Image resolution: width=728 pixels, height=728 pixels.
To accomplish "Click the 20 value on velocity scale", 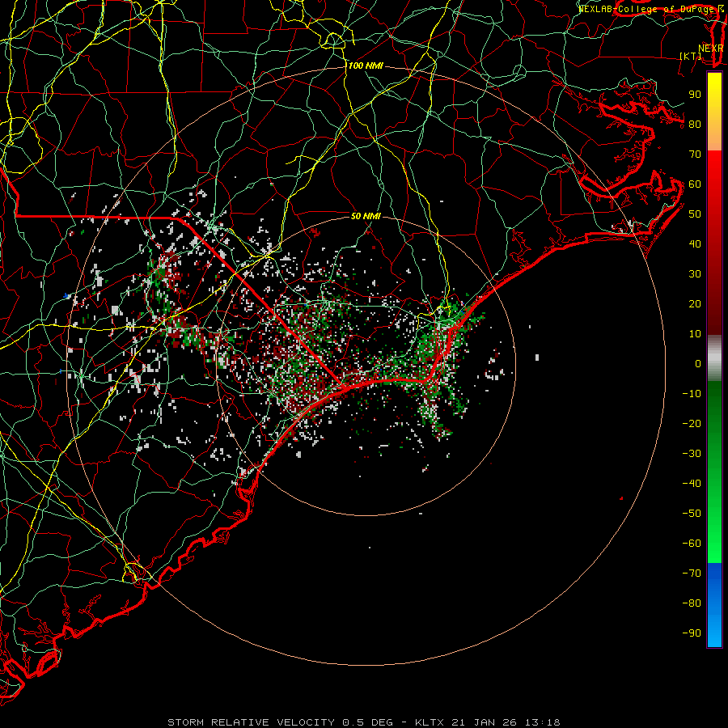I will click(x=695, y=304).
